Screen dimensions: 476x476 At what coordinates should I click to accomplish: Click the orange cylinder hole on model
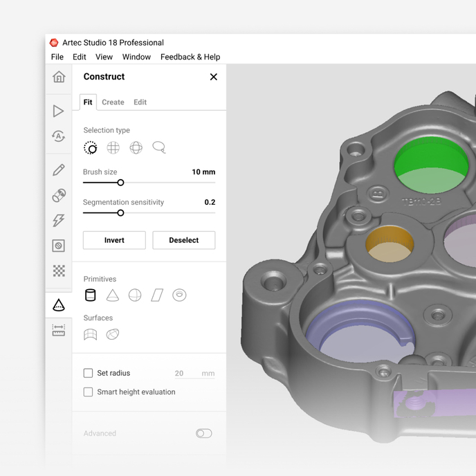(x=390, y=244)
